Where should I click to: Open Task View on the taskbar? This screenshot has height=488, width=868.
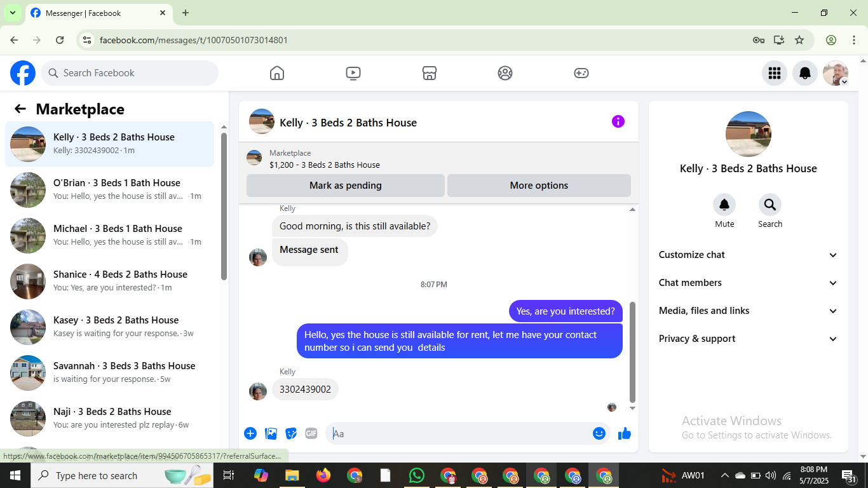[229, 475]
